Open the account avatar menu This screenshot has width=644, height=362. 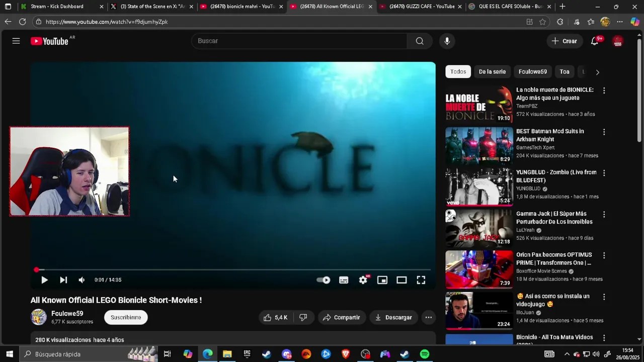tap(618, 41)
